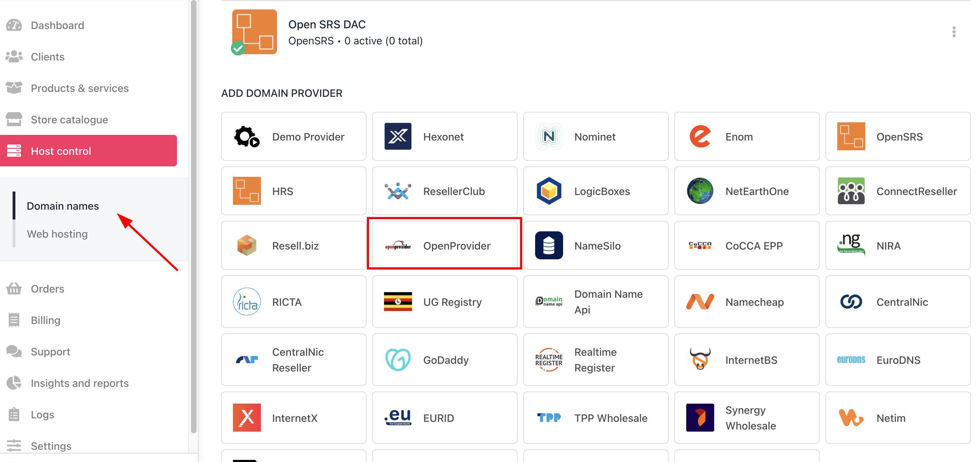This screenshot has width=980, height=462.
Task: Click the Insights and reports pie icon
Action: pyautogui.click(x=14, y=383)
